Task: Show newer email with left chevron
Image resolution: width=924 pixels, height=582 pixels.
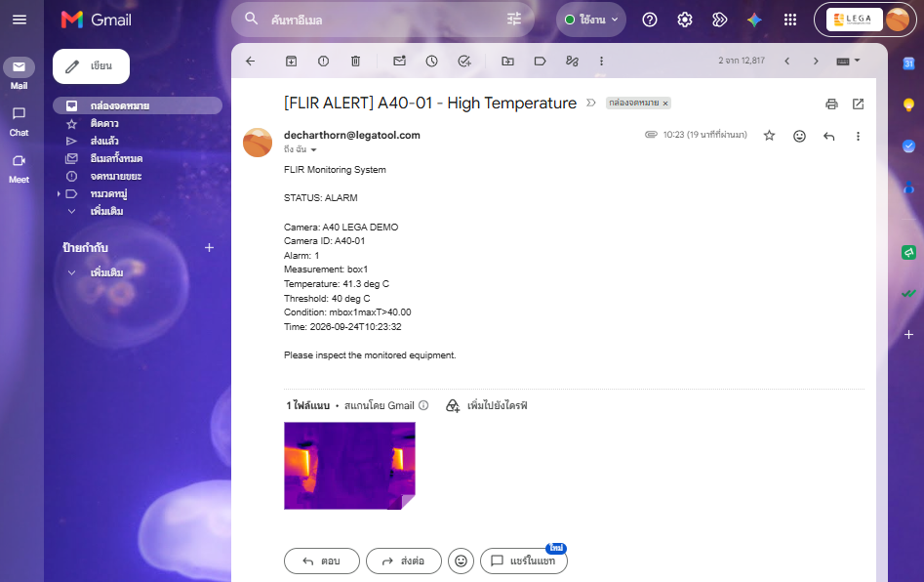Action: point(786,61)
